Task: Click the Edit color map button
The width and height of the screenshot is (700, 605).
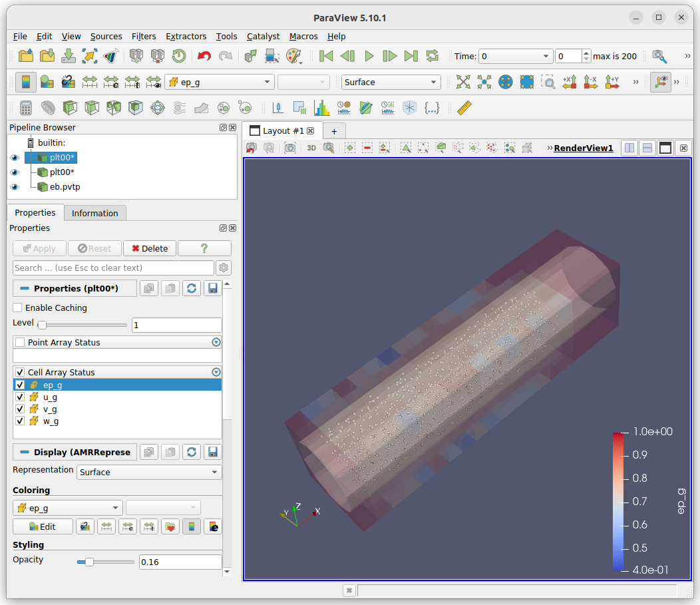Action: pyautogui.click(x=43, y=526)
